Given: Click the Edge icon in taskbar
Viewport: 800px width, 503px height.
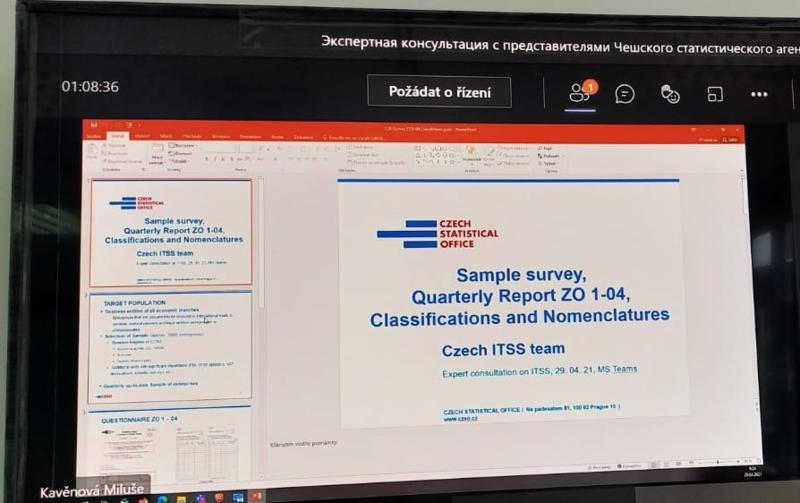Looking at the screenshot, I should point(162,499).
